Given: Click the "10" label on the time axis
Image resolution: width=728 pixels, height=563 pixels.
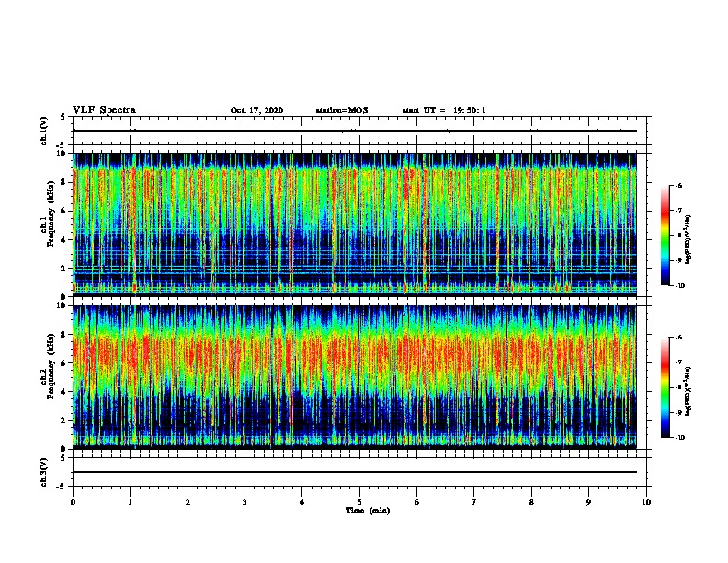Looking at the screenshot, I should coord(646,502).
